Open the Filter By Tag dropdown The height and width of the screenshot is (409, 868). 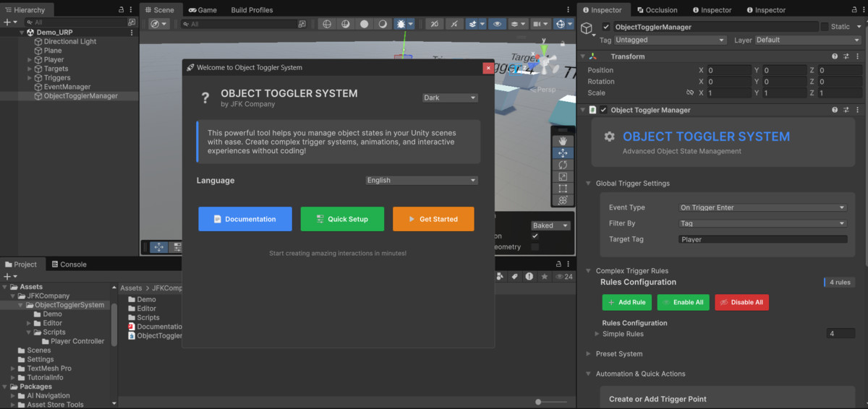coord(763,224)
